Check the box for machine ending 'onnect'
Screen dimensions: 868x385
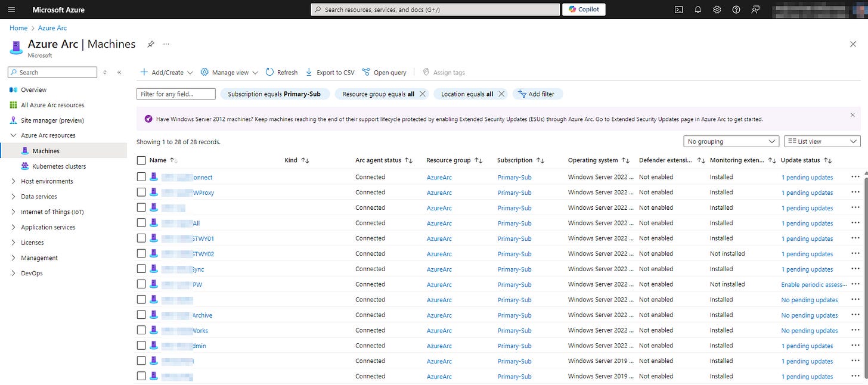pos(141,177)
